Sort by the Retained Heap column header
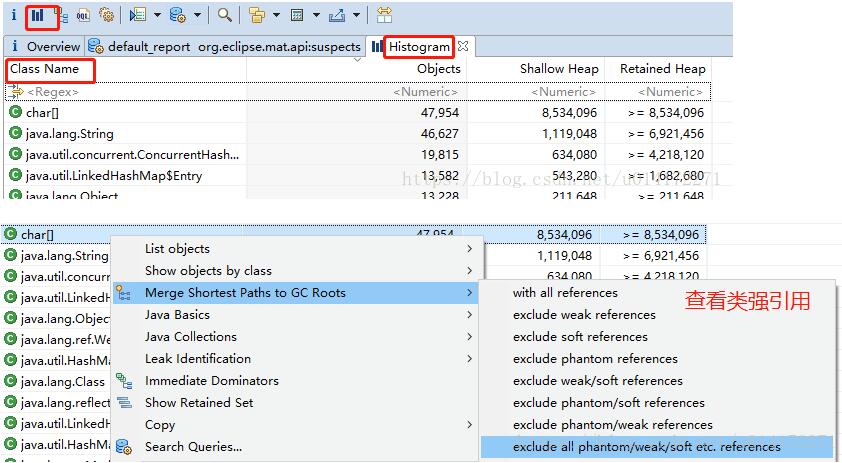The width and height of the screenshot is (842, 463). [662, 69]
